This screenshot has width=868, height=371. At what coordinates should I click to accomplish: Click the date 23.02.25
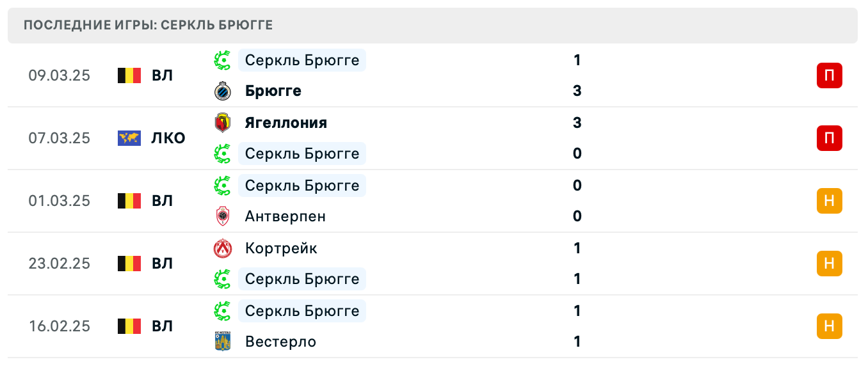[x=59, y=263]
